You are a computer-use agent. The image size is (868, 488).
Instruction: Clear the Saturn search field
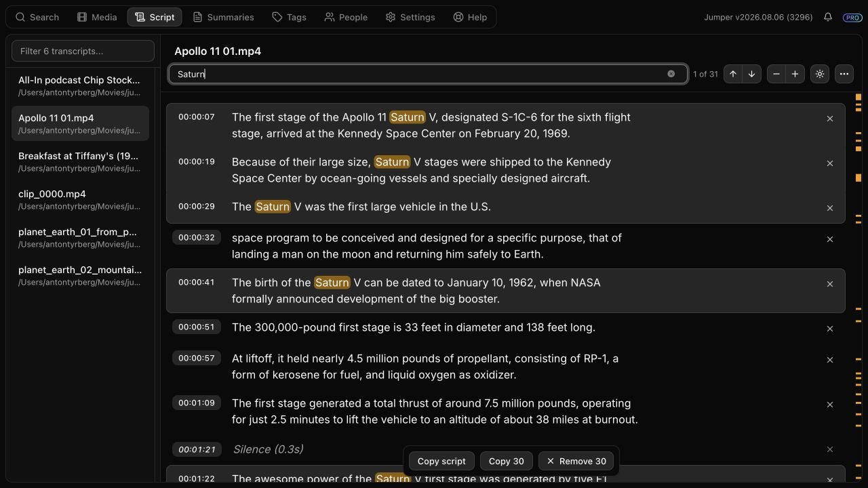(671, 74)
